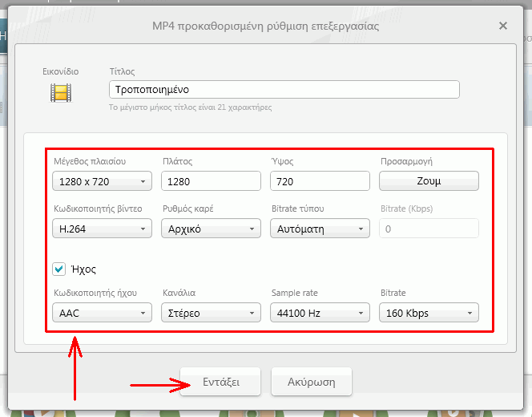The image size is (532, 417).
Task: Open the Sample rate 44100 Hz dropdown
Action: tap(320, 313)
